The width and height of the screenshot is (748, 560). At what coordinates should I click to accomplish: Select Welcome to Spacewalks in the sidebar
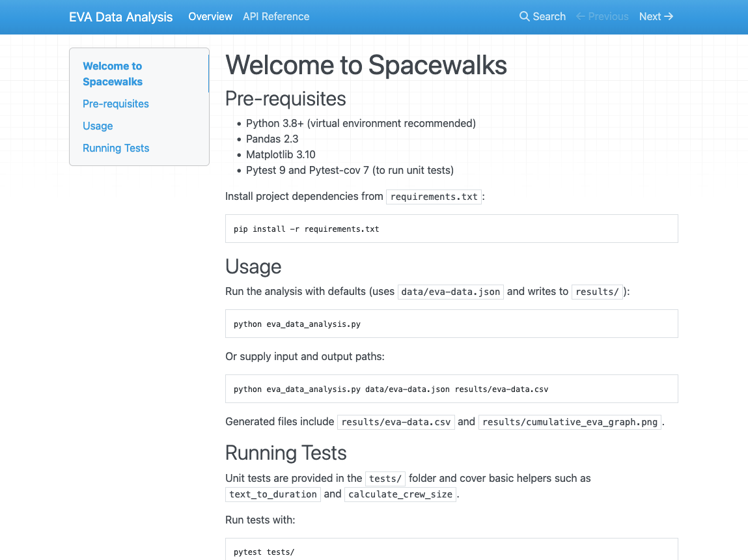tap(112, 74)
